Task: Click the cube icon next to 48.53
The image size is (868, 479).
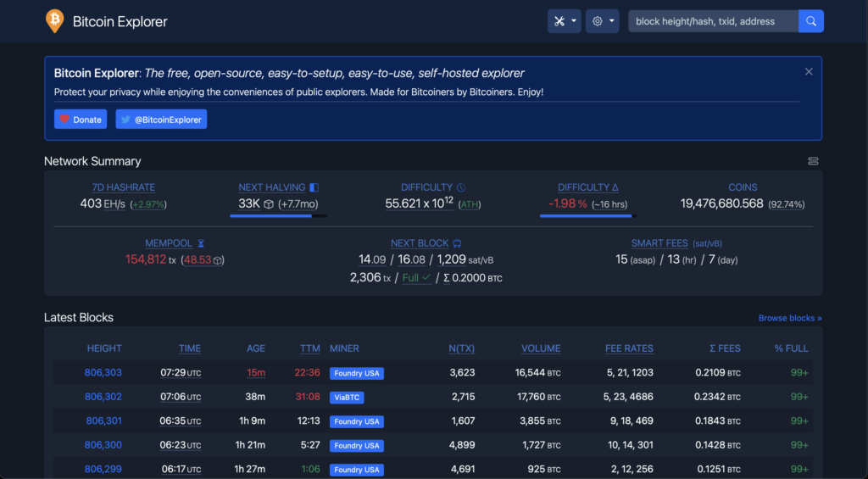Action: click(218, 260)
